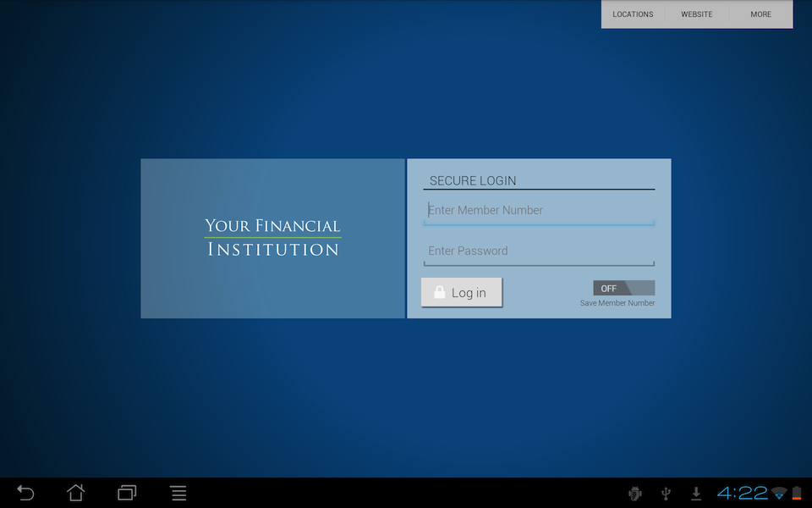The width and height of the screenshot is (812, 508).
Task: Tap the USB debugging status icon
Action: [x=634, y=492]
